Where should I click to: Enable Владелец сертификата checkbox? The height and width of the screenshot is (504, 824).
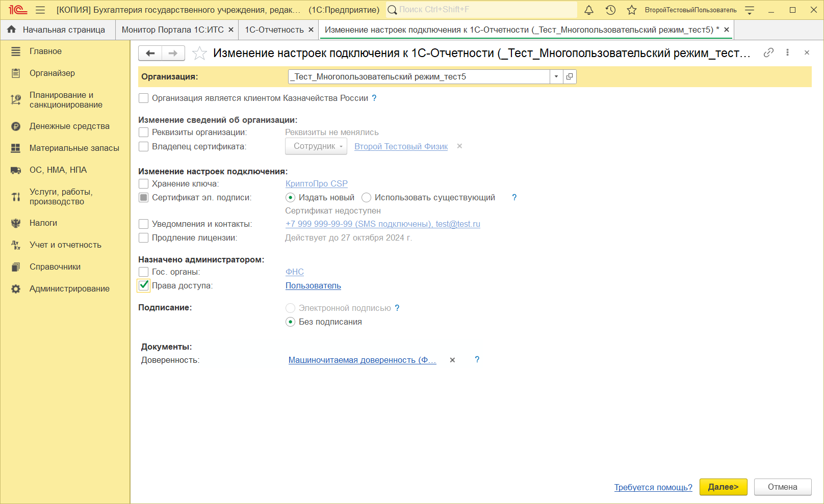(144, 146)
